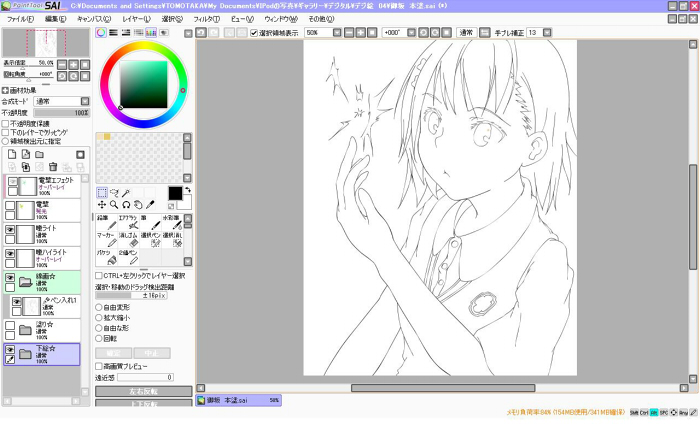Open the ウィンドウ(W) menu
This screenshot has width=700, height=437.
(281, 19)
